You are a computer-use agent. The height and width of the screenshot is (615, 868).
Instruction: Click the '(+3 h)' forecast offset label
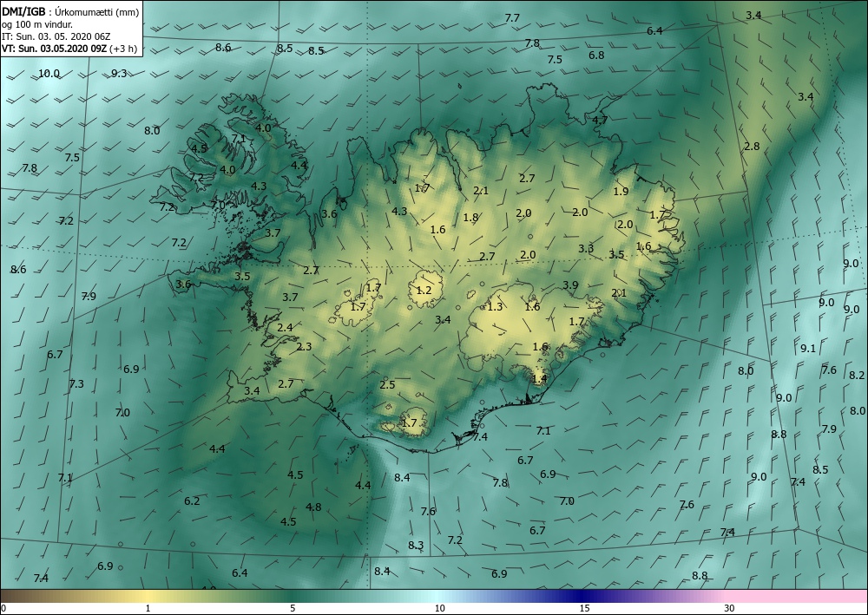(123, 49)
